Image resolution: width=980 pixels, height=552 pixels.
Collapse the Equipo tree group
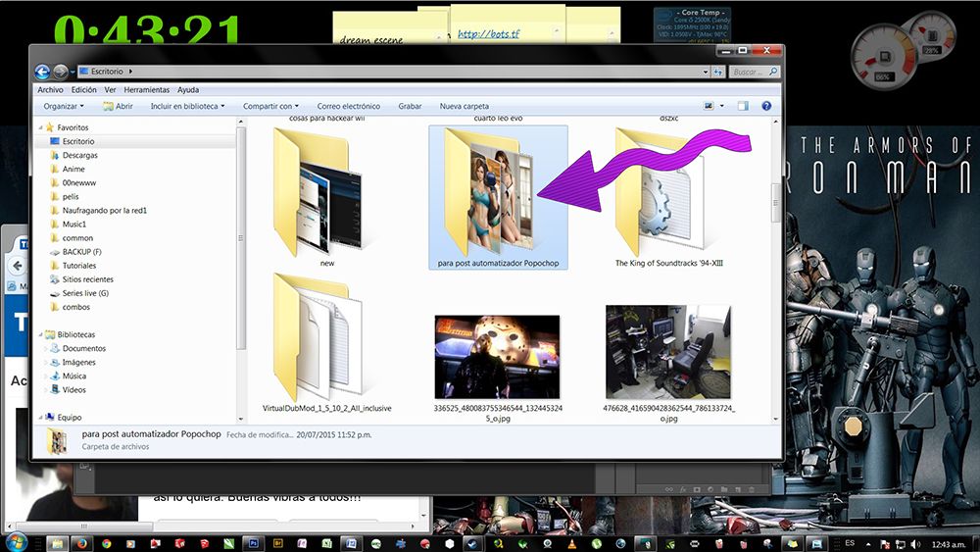(40, 418)
